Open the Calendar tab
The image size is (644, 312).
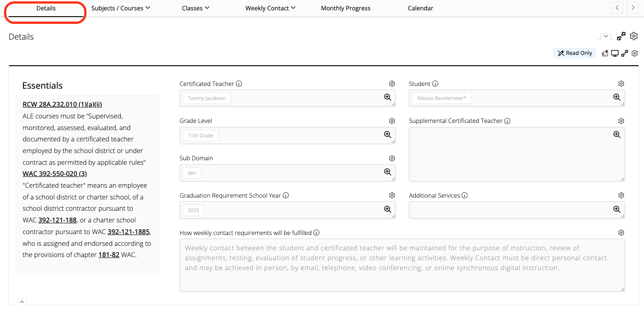click(420, 8)
